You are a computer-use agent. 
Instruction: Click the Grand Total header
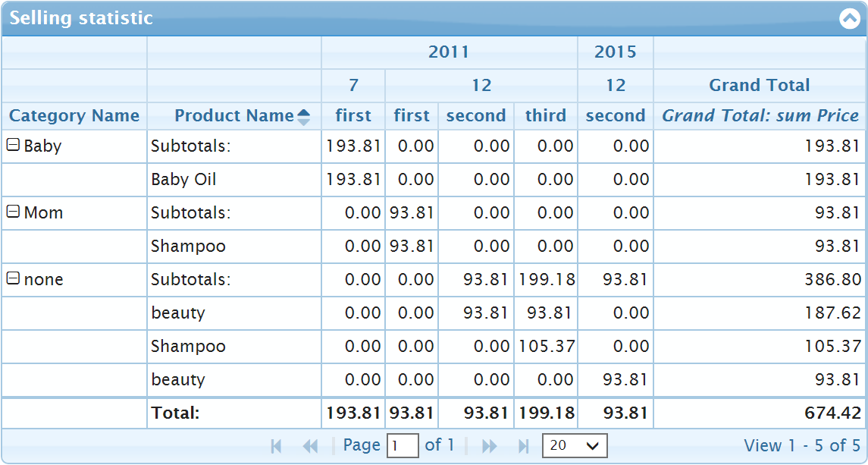[760, 86]
